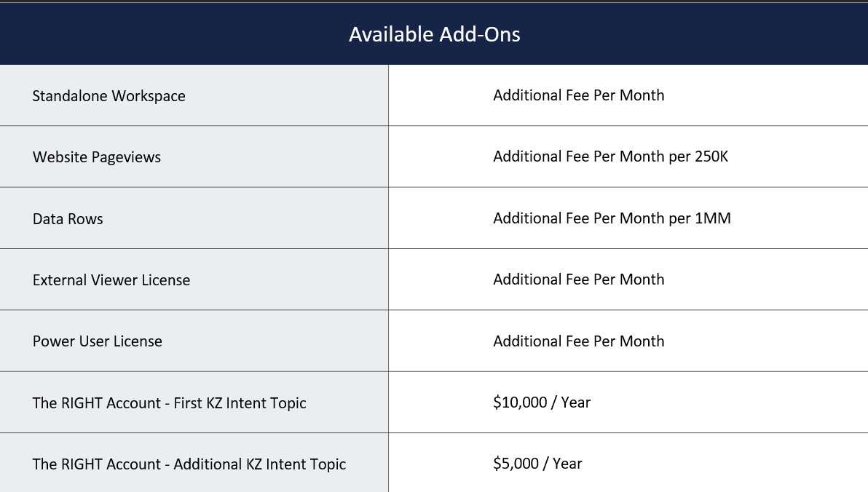Click the "250K" value in Website Pageviews row

(711, 156)
